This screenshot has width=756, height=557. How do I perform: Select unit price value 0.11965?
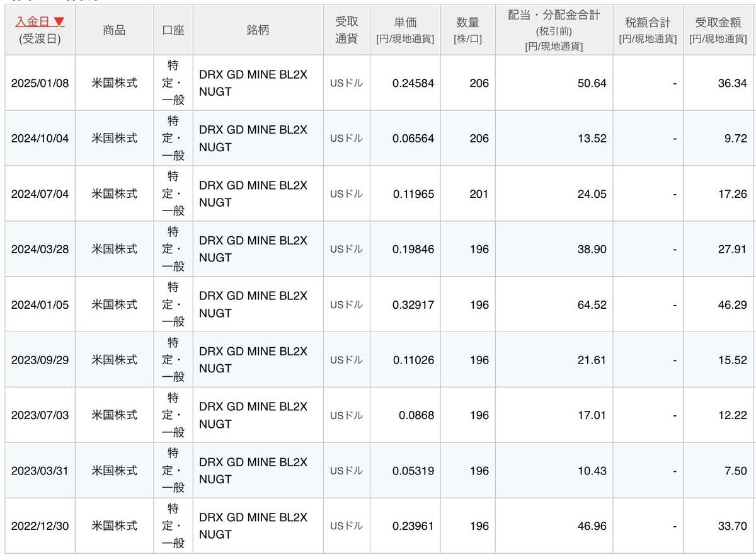(x=413, y=194)
